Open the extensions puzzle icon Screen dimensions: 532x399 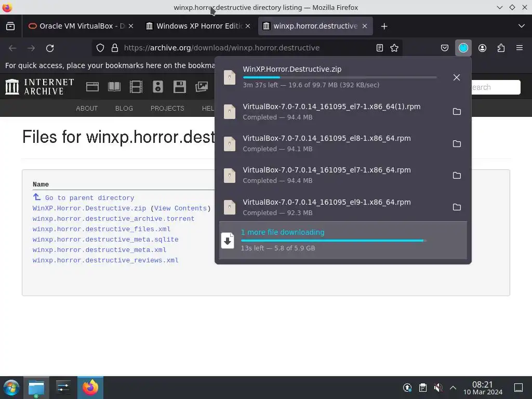(501, 48)
